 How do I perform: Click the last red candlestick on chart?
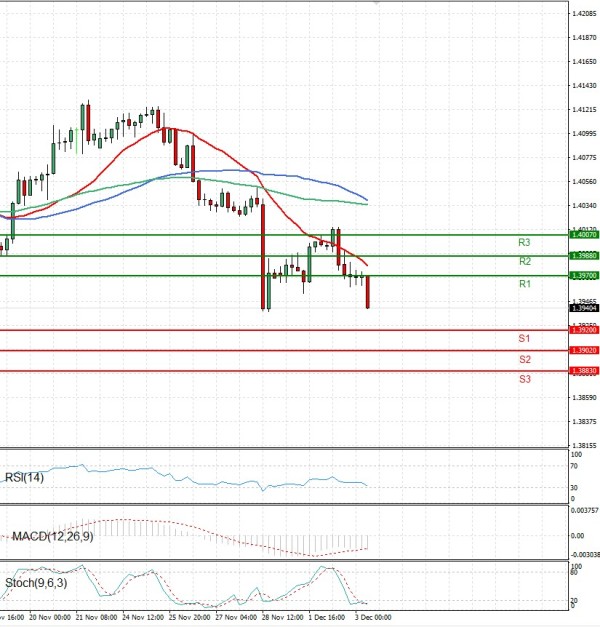click(x=368, y=291)
